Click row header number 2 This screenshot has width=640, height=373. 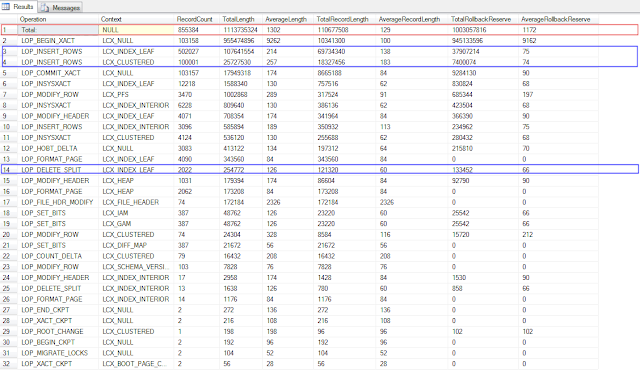[x=9, y=41]
